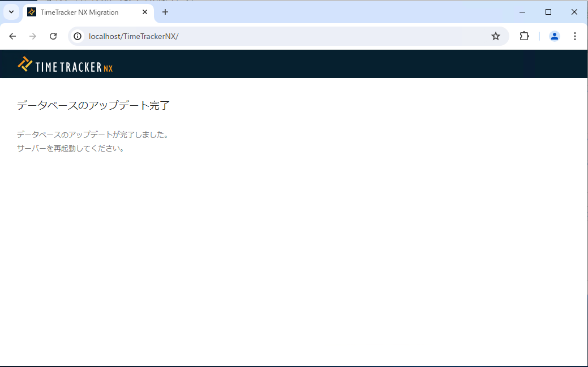
Task: Open the tab search dropdown chevron
Action: (11, 12)
